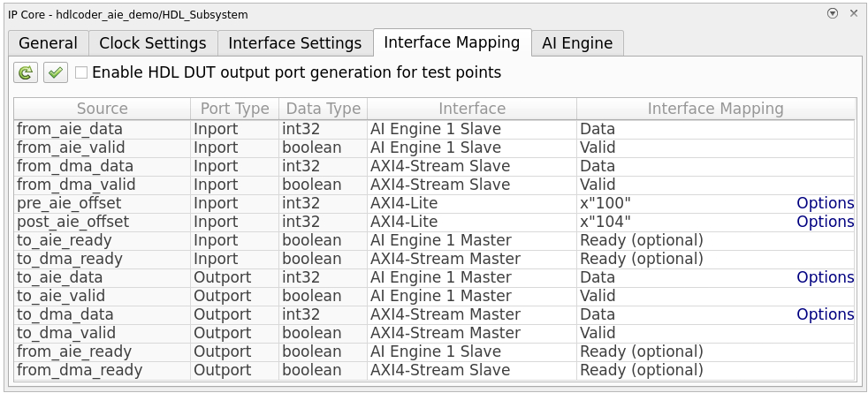Select the from_dma_ready source row

point(80,370)
